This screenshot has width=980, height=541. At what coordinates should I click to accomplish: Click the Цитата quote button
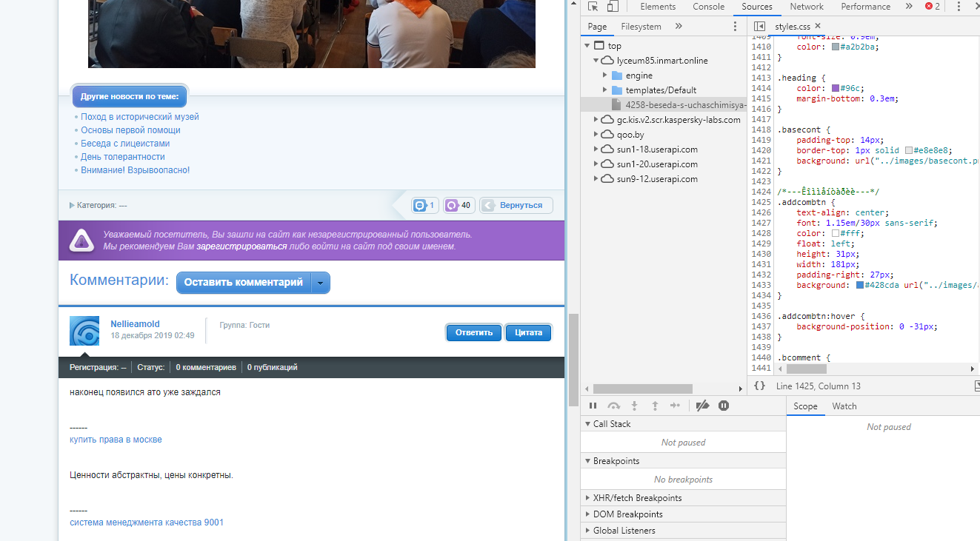tap(529, 333)
